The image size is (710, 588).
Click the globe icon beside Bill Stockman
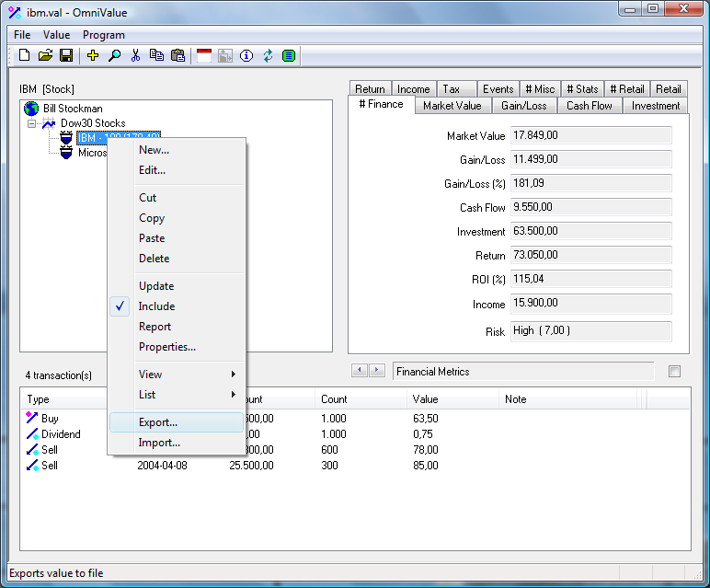pos(31,109)
